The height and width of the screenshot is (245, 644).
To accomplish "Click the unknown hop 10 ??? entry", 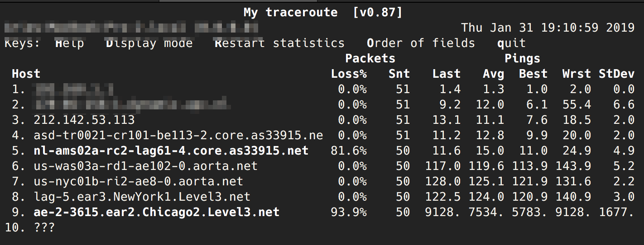I will click(44, 227).
